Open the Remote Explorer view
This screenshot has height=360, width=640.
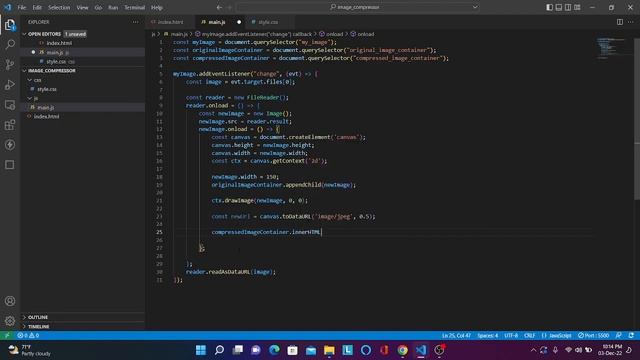coord(10,104)
